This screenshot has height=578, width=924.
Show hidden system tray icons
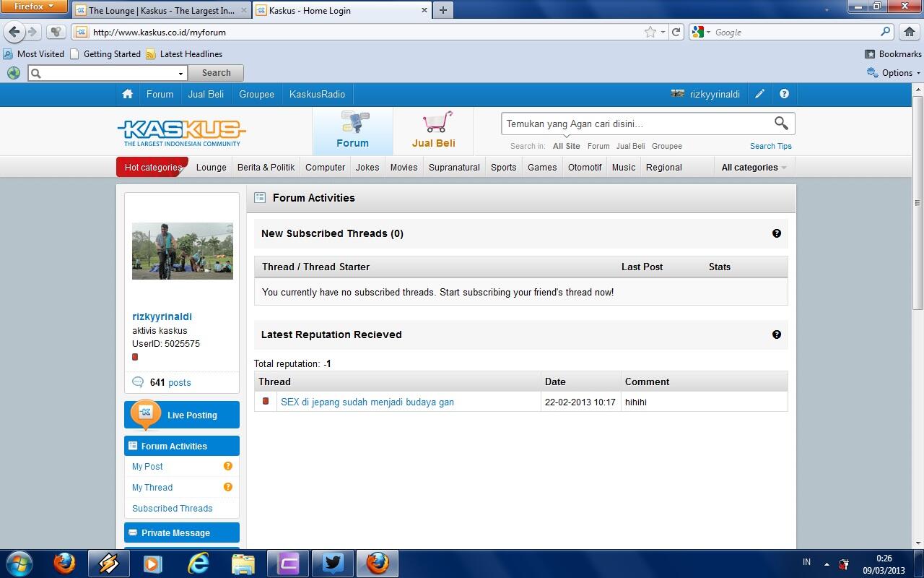click(827, 564)
